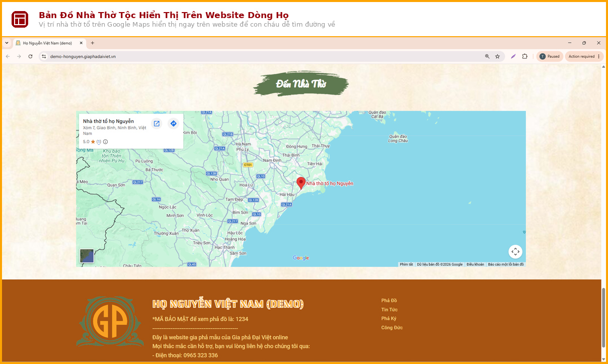This screenshot has width=608, height=364.
Task: Click the 'Bá Thước' label on the map
Action: tap(154, 170)
